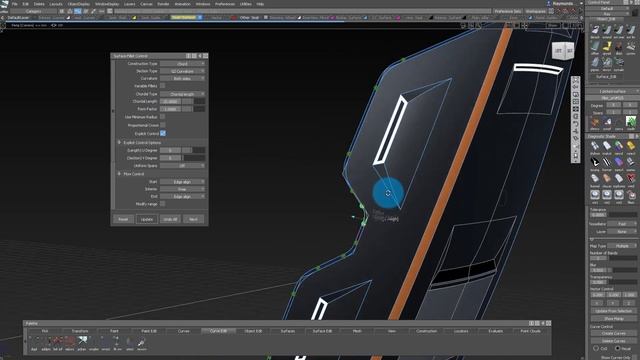Enable the Proportional Crown checkbox
Image resolution: width=640 pixels, height=360 pixels.
coord(162,125)
